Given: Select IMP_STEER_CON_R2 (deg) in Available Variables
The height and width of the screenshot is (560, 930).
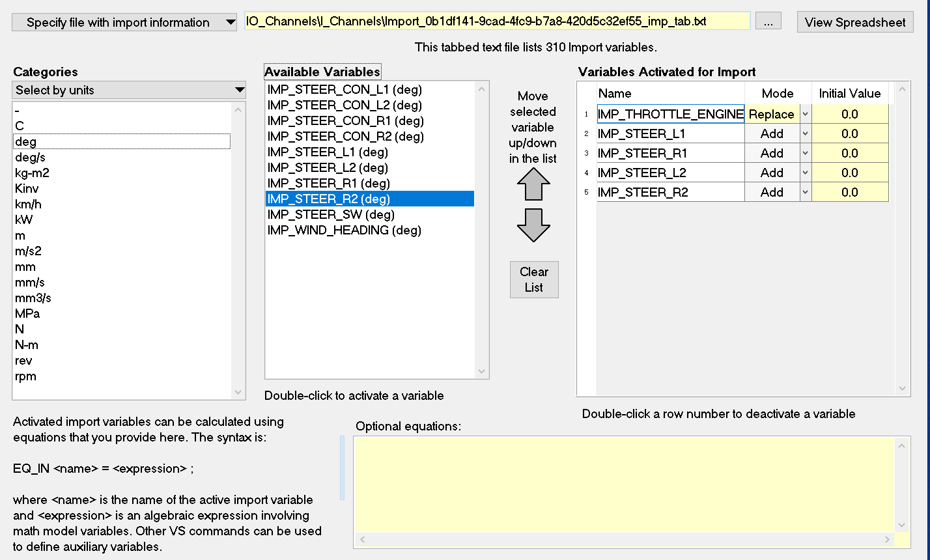Looking at the screenshot, I should tap(370, 136).
